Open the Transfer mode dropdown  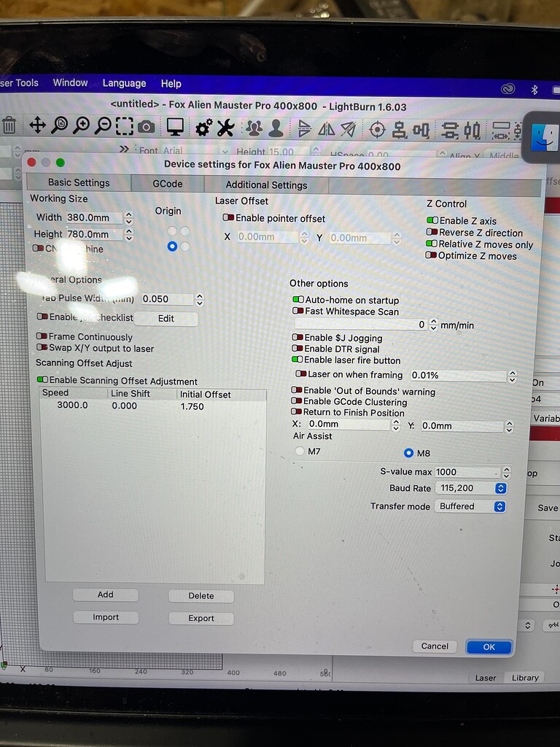[470, 506]
